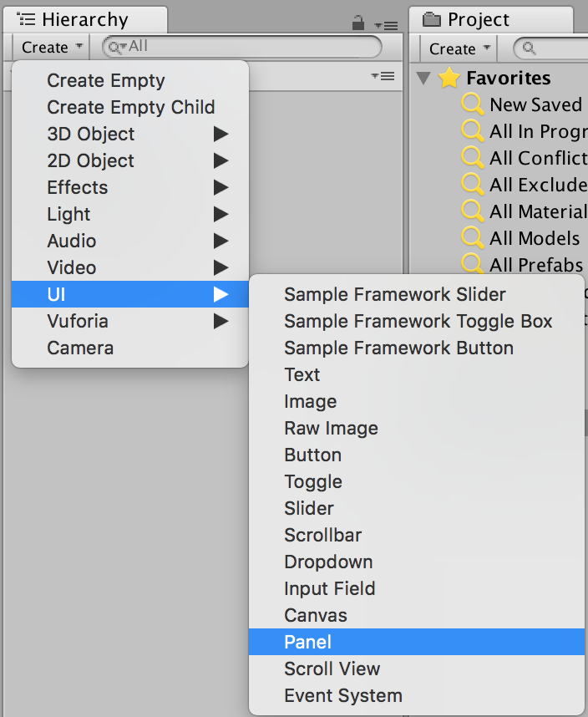The image size is (588, 717).
Task: Click the Favorites star icon
Action: 449,78
